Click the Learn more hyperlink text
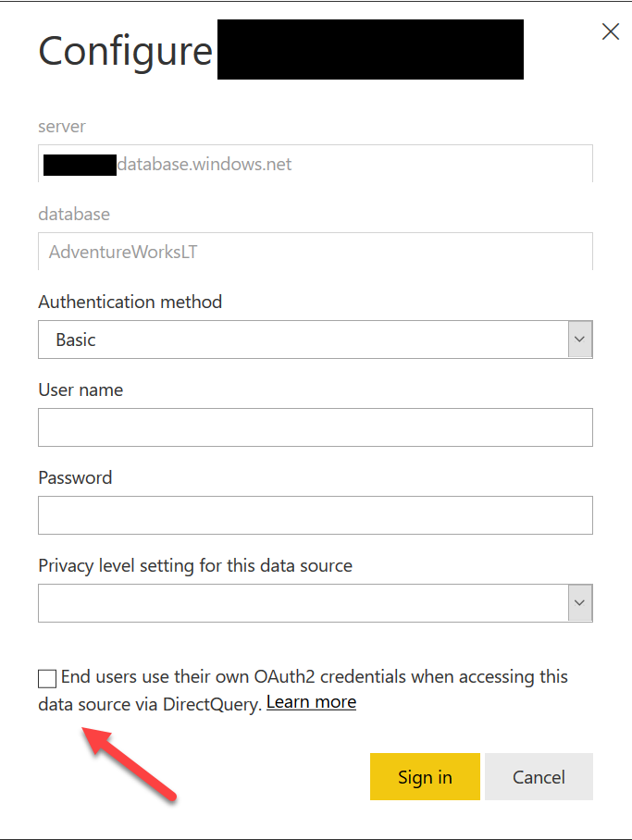Viewport: 632px width, 840px height. [x=311, y=701]
